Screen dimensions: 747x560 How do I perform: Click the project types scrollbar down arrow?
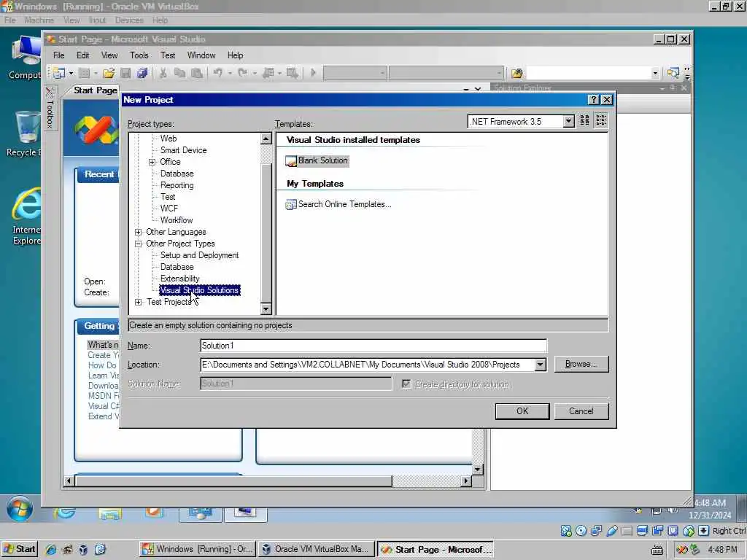click(x=266, y=309)
